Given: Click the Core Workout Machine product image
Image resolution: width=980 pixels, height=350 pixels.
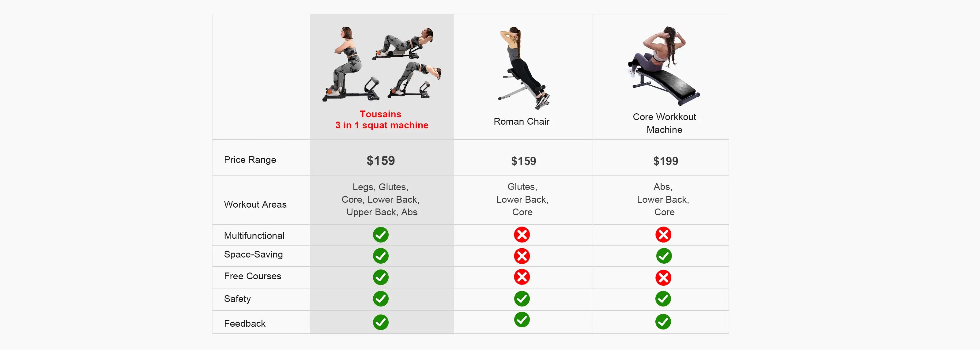Looking at the screenshot, I should click(664, 66).
